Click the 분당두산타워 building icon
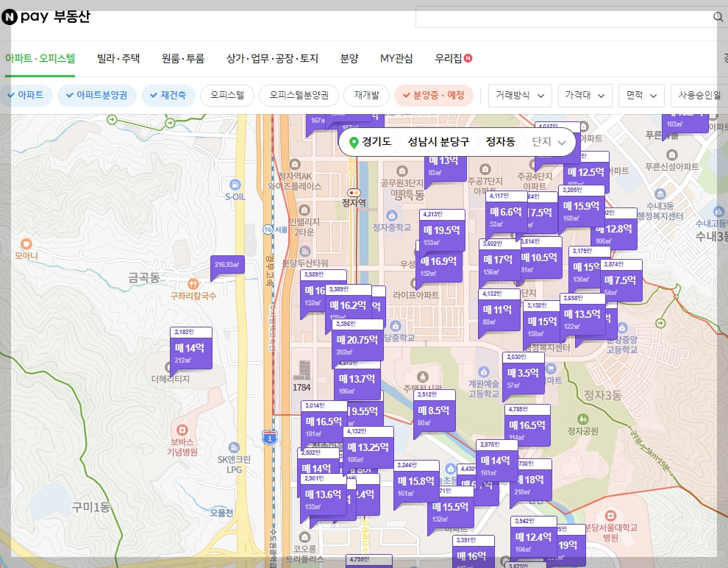The width and height of the screenshot is (728, 568). coord(304,251)
